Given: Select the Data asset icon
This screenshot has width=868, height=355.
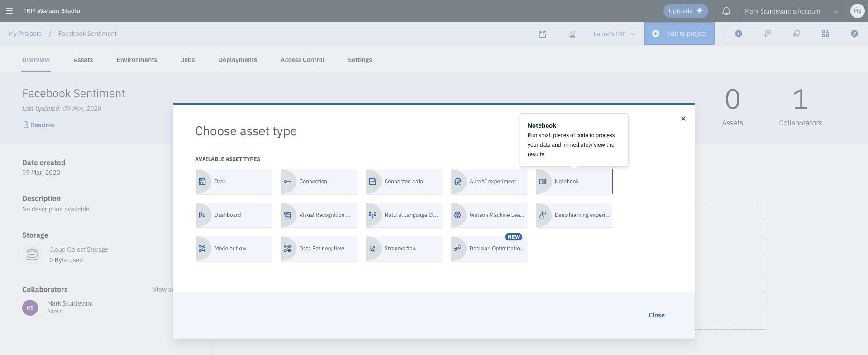Looking at the screenshot, I should [202, 182].
